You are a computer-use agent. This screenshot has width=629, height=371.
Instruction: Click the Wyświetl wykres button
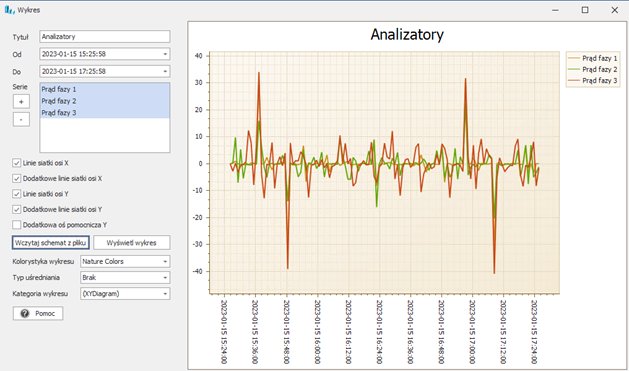coord(132,243)
